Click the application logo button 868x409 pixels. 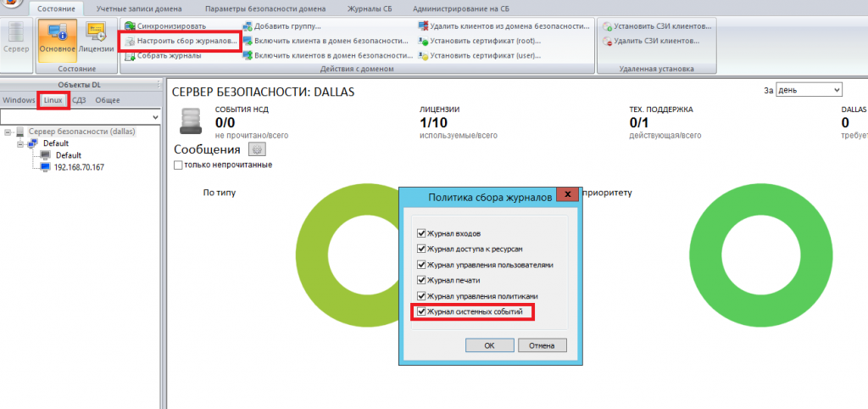pos(11,3)
